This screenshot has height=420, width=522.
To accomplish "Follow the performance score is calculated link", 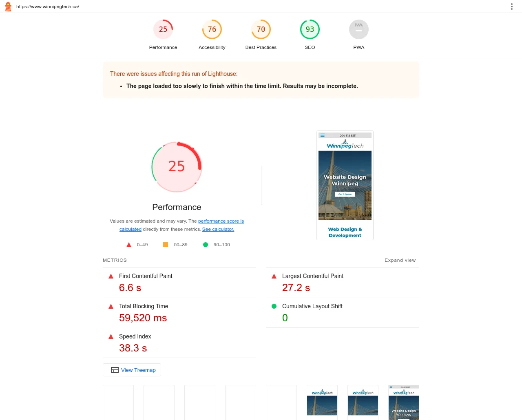I will tap(221, 221).
